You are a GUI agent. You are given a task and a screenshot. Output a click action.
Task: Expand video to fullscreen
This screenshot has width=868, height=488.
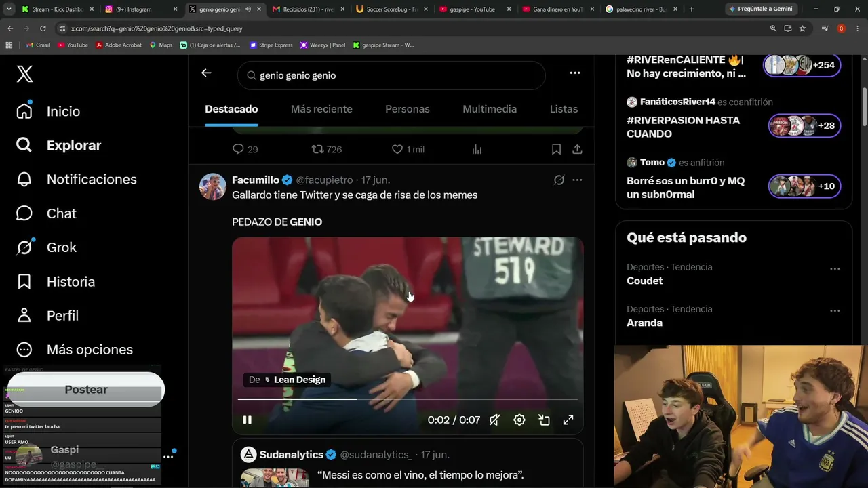[x=568, y=420]
